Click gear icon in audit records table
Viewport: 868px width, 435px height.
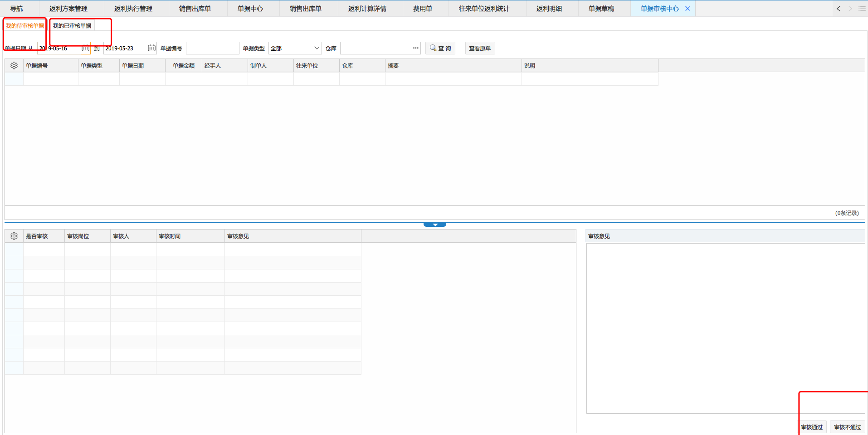pos(14,236)
